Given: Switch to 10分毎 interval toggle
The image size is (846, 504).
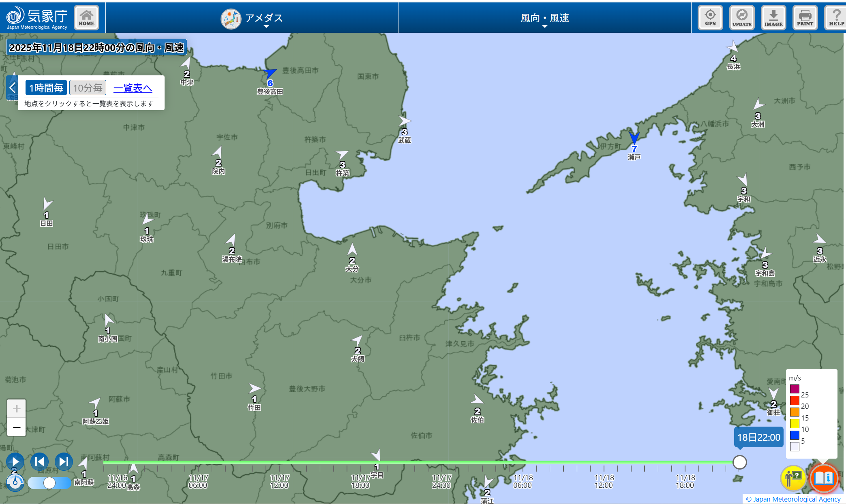Looking at the screenshot, I should pos(88,88).
